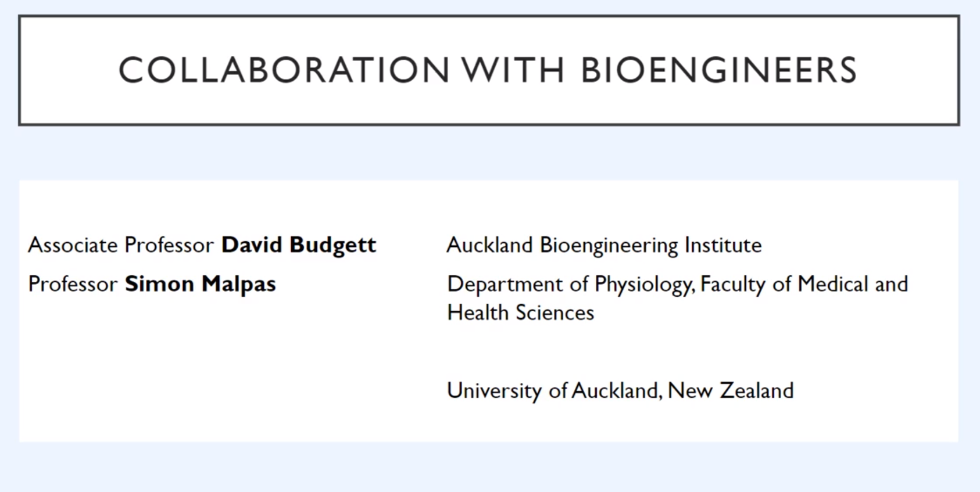The image size is (980, 492).
Task: Click "Auckland" in the Bioengineering Institute line
Action: [x=489, y=245]
